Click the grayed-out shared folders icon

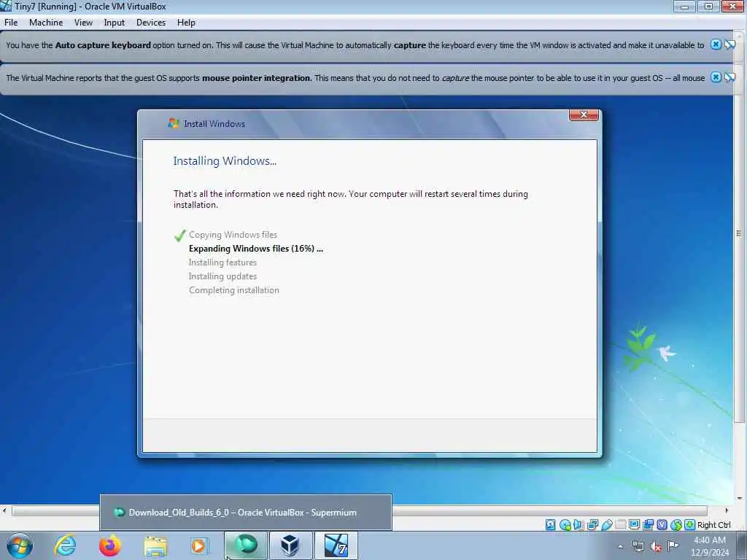click(620, 525)
